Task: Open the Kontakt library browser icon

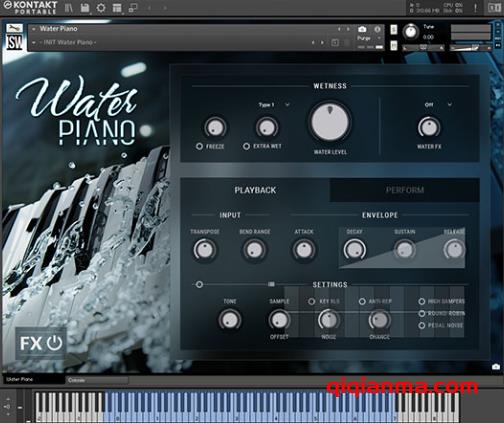Action: (x=69, y=7)
